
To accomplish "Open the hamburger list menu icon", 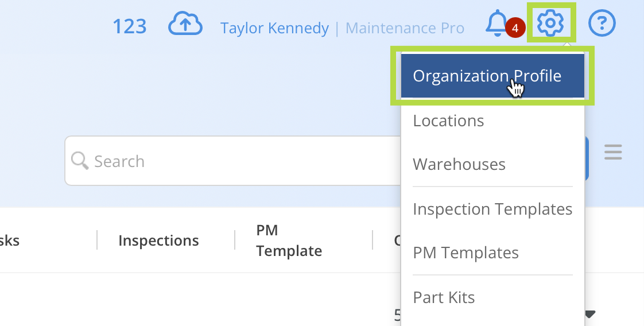I will (613, 152).
